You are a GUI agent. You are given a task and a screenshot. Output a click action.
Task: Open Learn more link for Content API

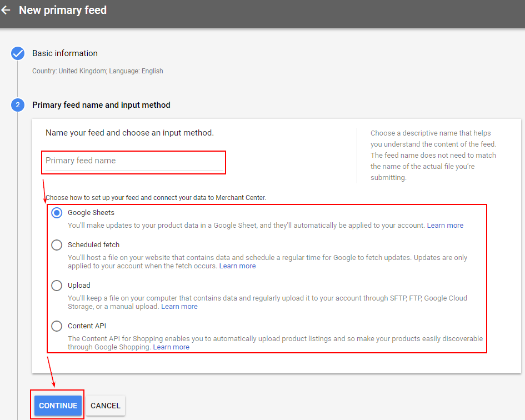171,347
